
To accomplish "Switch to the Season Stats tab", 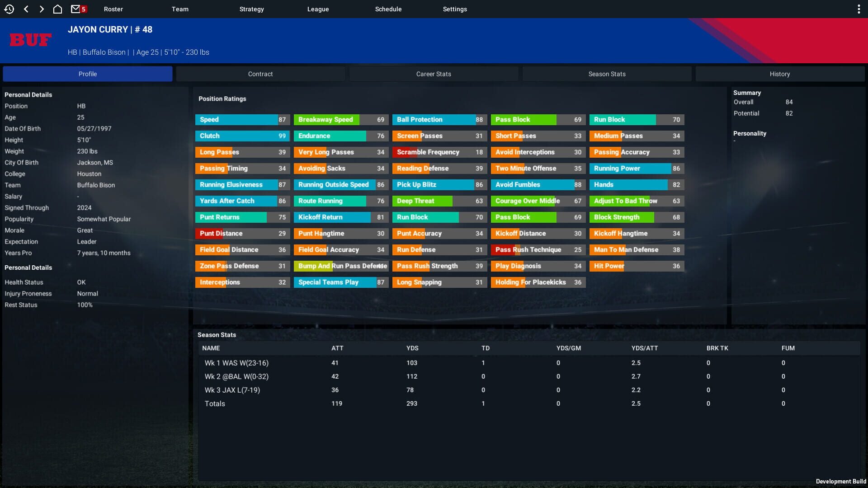I will point(607,74).
